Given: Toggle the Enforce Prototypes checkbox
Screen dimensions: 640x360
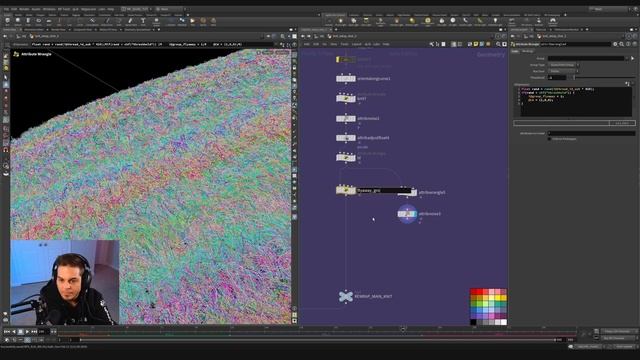Looking at the screenshot, I should [x=549, y=139].
